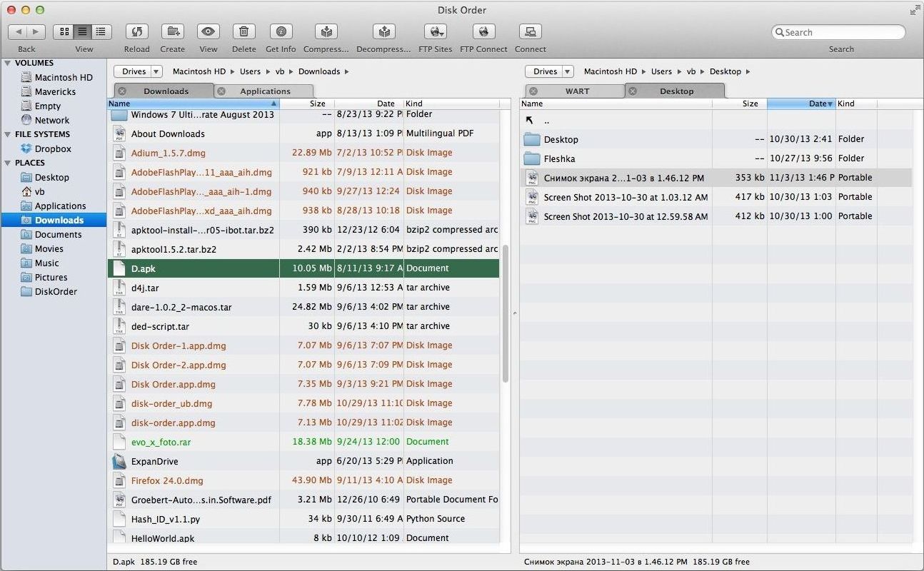Image resolution: width=924 pixels, height=571 pixels.
Task: Close the WART tab
Action: click(533, 91)
